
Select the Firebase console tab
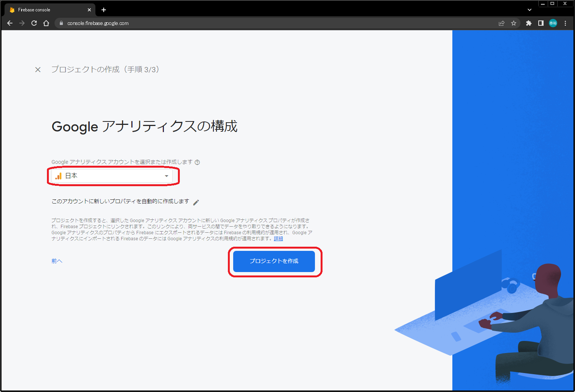pyautogui.click(x=50, y=10)
